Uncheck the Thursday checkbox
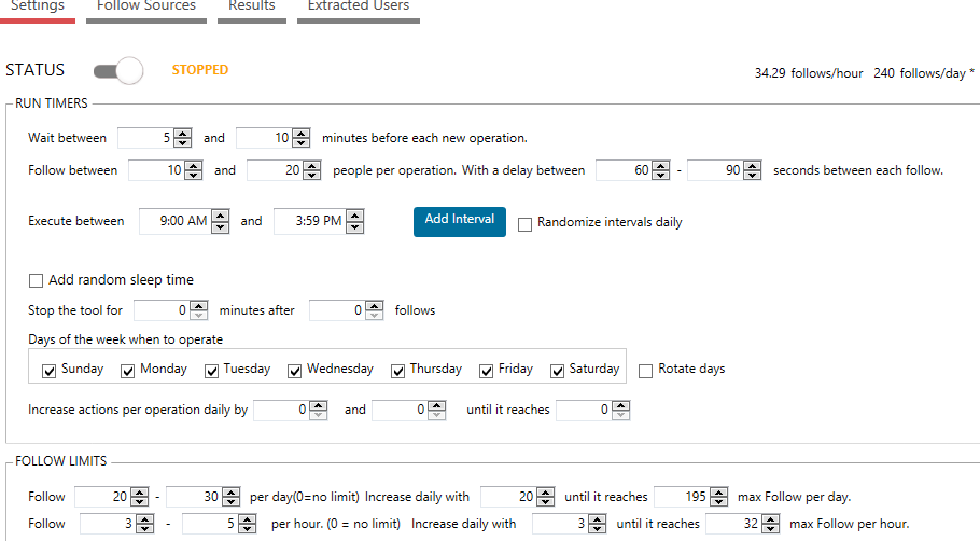This screenshot has height=541, width=980. tap(397, 371)
